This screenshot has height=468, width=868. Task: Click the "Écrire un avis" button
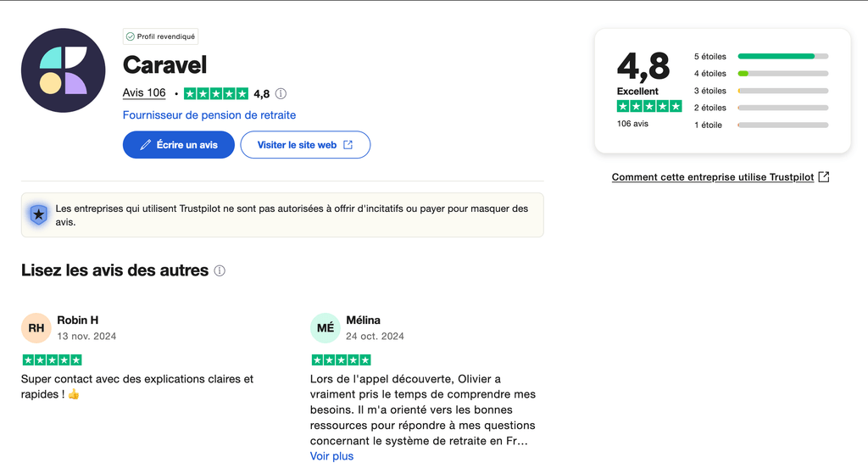coord(179,144)
